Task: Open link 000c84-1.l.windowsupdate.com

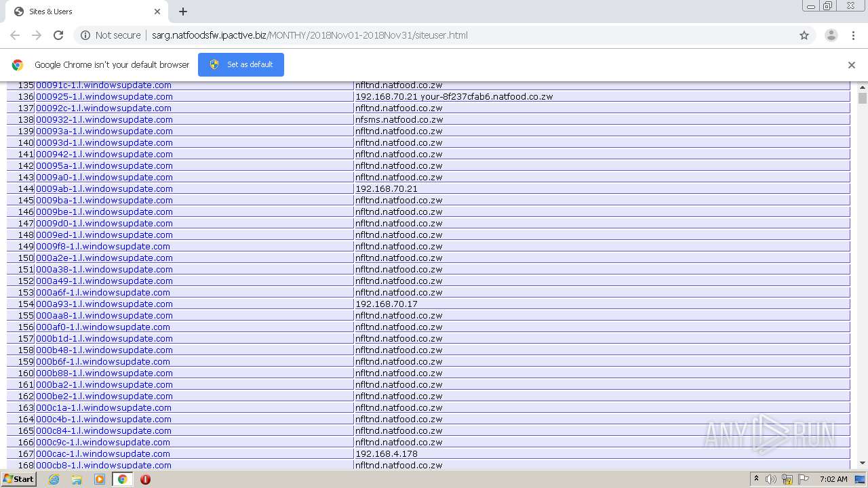Action: [104, 431]
